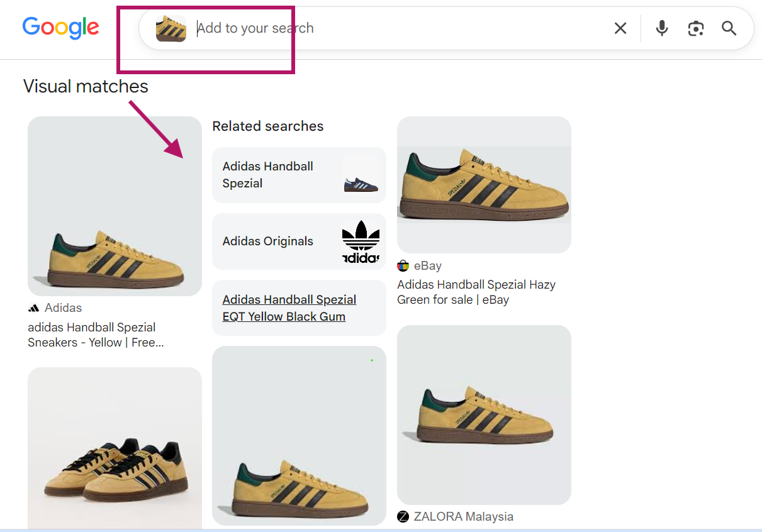Open the Adidas yellow sneaker image result

coord(115,206)
